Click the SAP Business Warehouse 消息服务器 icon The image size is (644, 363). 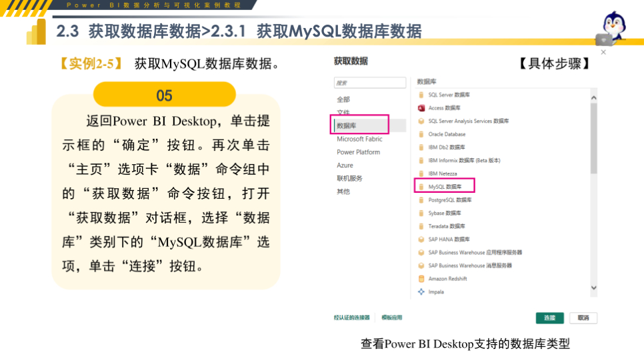coord(421,266)
